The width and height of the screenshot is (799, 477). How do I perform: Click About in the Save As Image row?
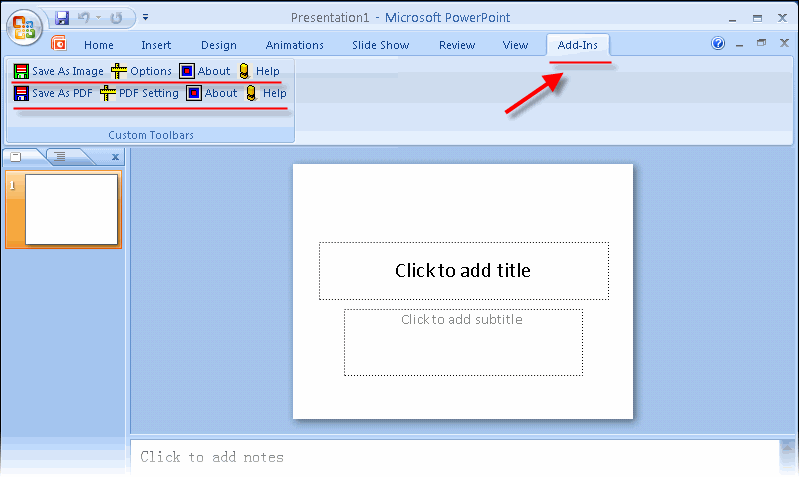click(205, 71)
